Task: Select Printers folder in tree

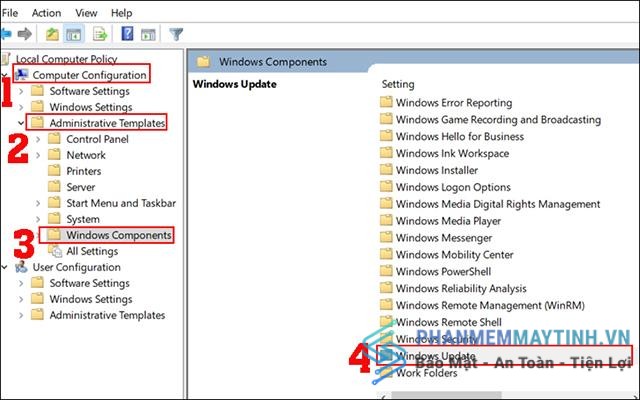Action: tap(84, 171)
